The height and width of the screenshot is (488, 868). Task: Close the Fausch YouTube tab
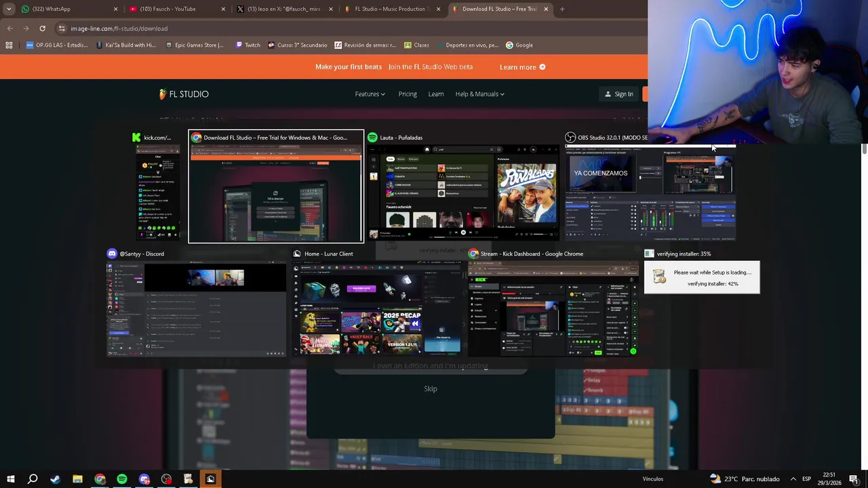pos(223,9)
